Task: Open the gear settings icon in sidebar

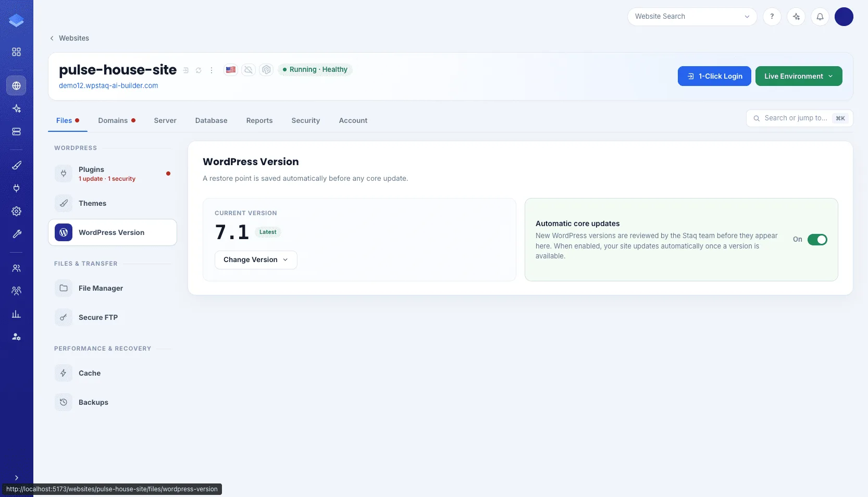Action: (16, 211)
